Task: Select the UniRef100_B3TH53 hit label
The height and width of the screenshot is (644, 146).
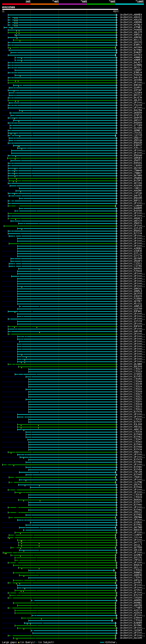Action: (131, 376)
